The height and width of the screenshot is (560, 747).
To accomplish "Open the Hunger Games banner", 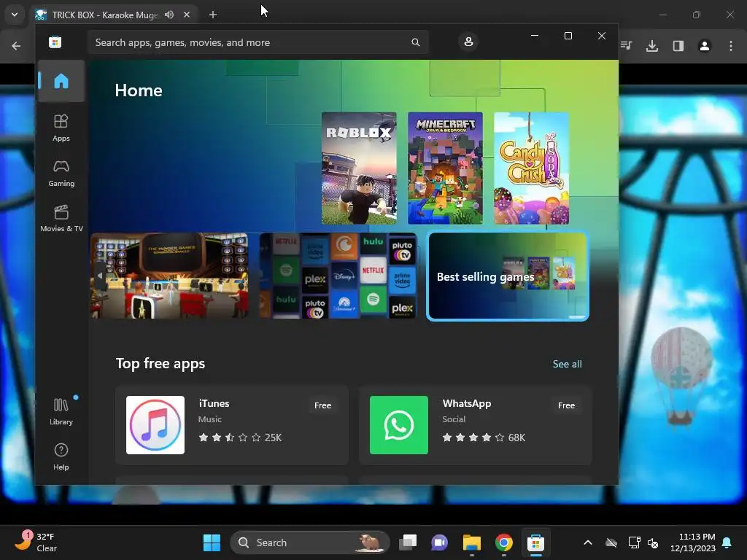I will (169, 276).
